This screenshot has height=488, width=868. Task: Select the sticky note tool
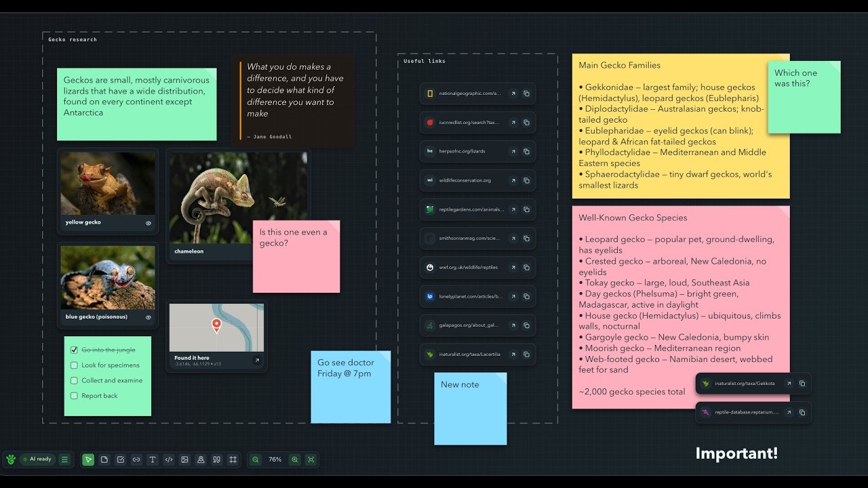click(x=104, y=460)
